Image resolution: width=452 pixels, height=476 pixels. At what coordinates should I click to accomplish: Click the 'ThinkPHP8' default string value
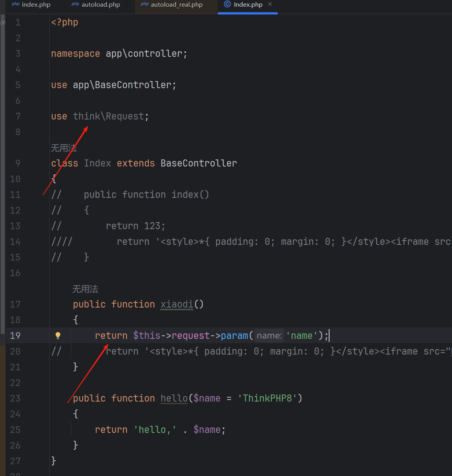267,398
